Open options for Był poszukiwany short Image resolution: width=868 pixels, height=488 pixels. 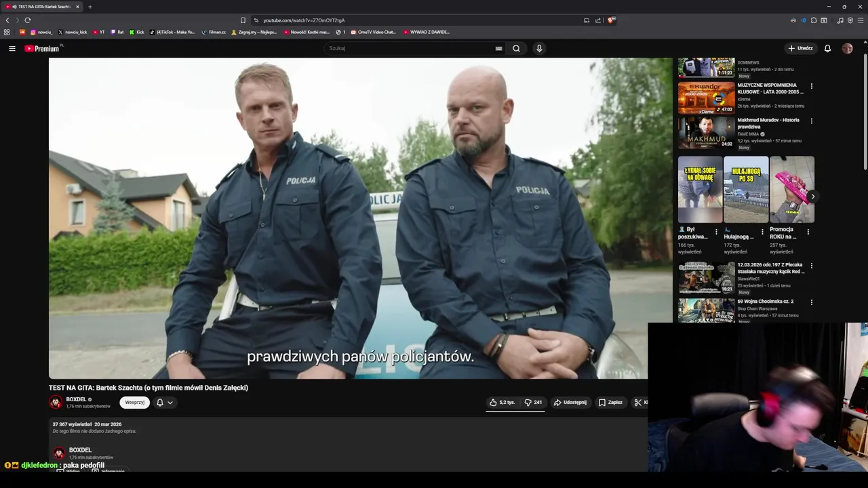click(x=716, y=232)
